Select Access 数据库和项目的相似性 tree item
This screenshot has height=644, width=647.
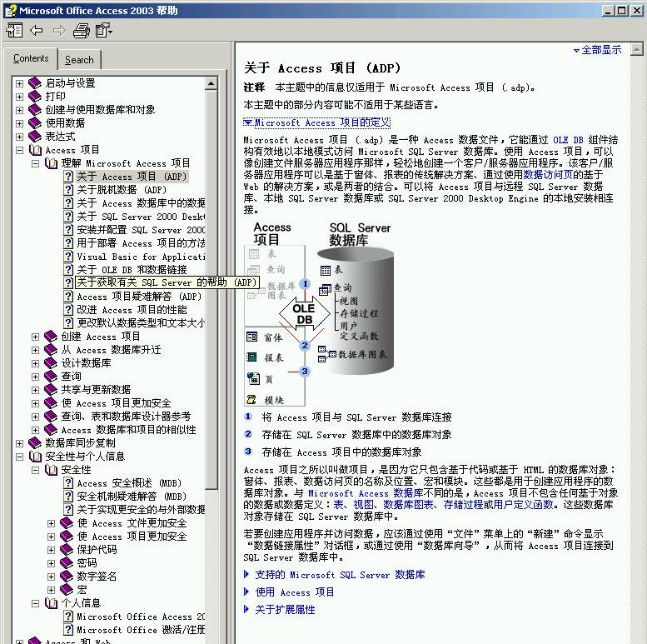pos(128,429)
